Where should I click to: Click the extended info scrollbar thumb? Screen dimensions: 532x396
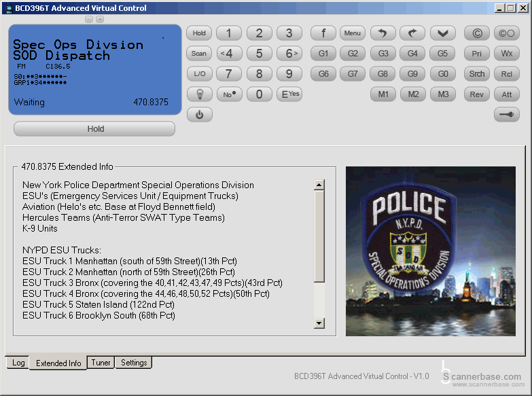[x=319, y=236]
